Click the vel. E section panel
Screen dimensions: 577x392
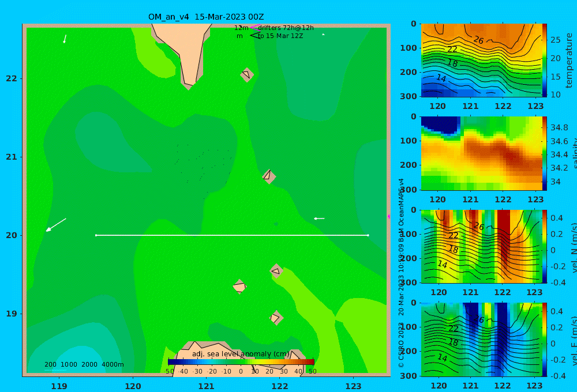coord(481,340)
